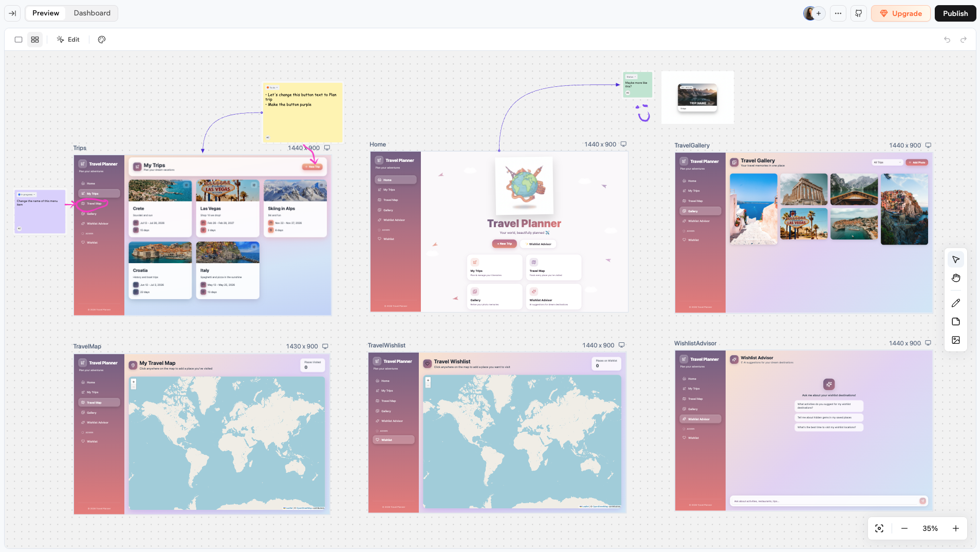Click map zoom-in control in TravelWishlist frame
Image resolution: width=980 pixels, height=552 pixels.
(428, 380)
